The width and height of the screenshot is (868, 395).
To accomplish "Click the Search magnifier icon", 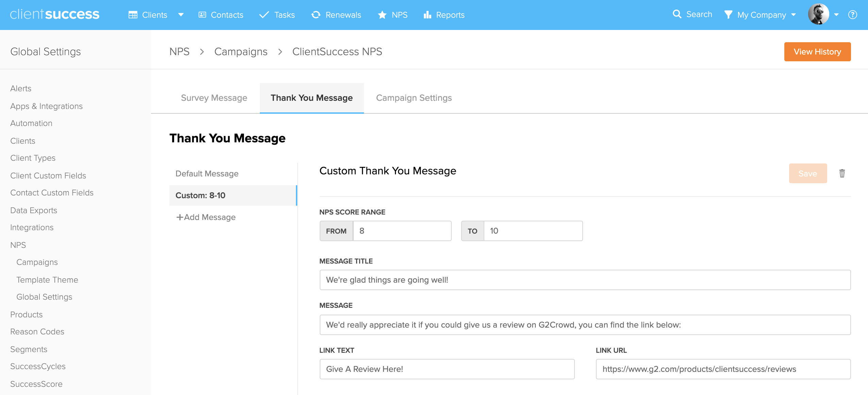I will (677, 14).
